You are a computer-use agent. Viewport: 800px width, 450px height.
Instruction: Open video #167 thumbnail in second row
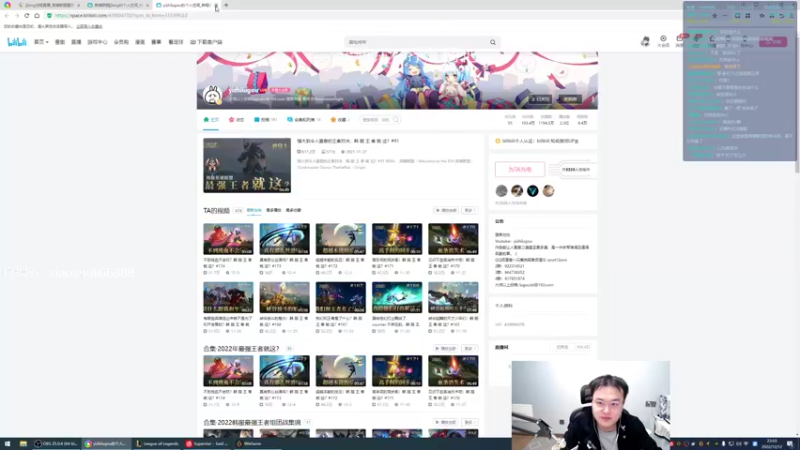(x=340, y=297)
